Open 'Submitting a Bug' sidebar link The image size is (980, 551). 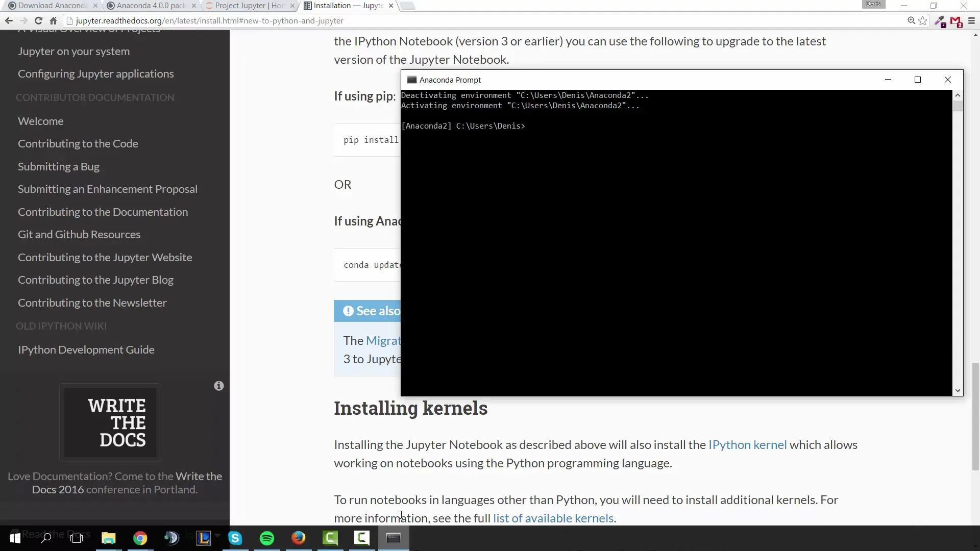(59, 167)
